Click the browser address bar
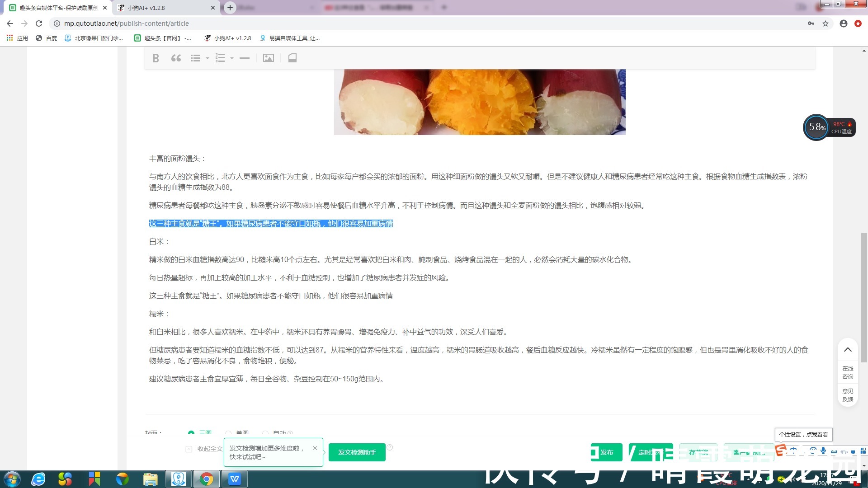Screen dimensions: 868x488 pos(181,23)
